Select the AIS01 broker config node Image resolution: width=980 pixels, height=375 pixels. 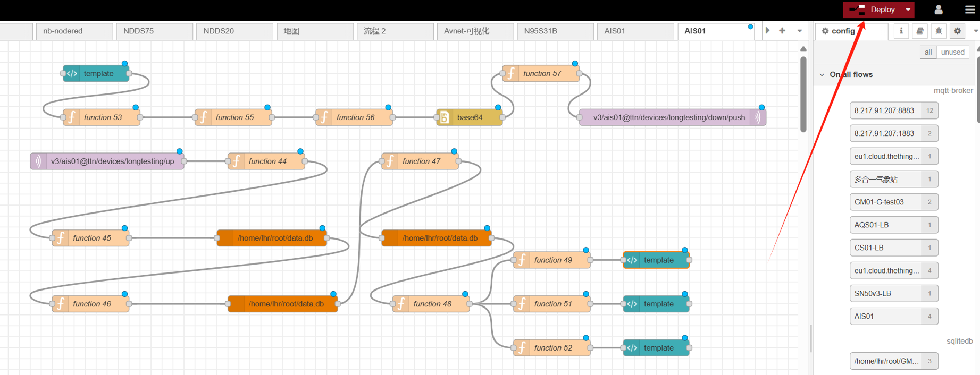click(894, 316)
